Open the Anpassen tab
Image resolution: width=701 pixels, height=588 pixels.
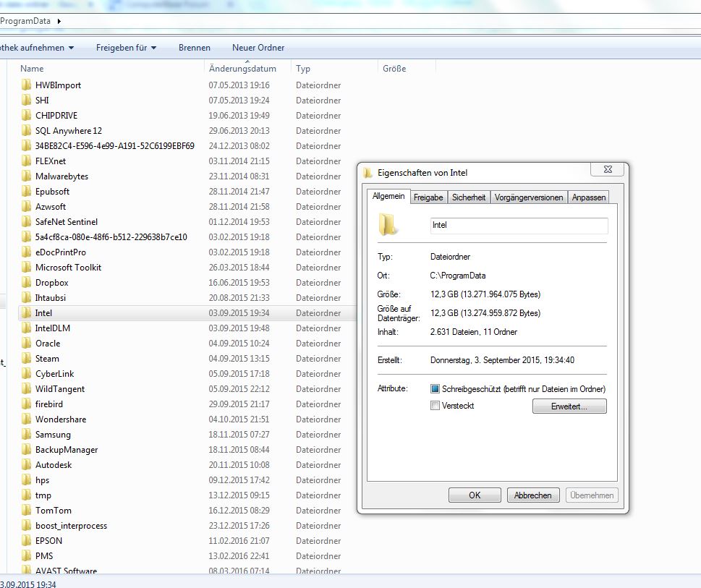pos(589,197)
